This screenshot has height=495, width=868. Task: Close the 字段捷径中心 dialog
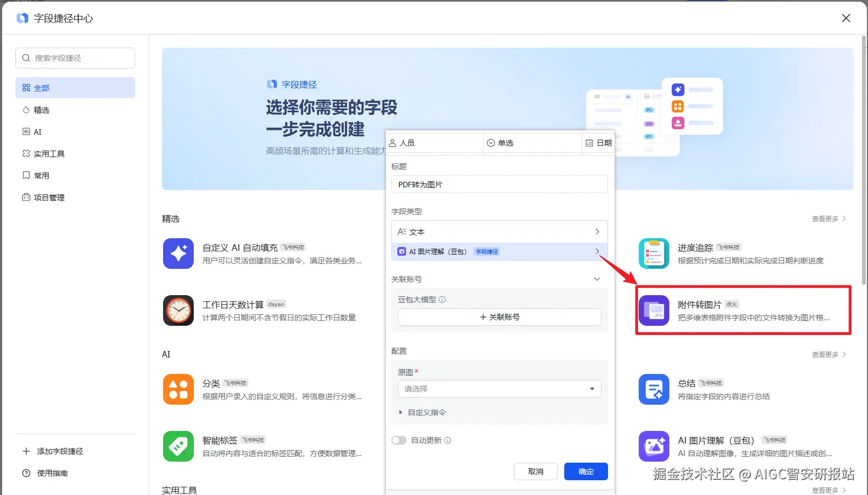pos(846,18)
